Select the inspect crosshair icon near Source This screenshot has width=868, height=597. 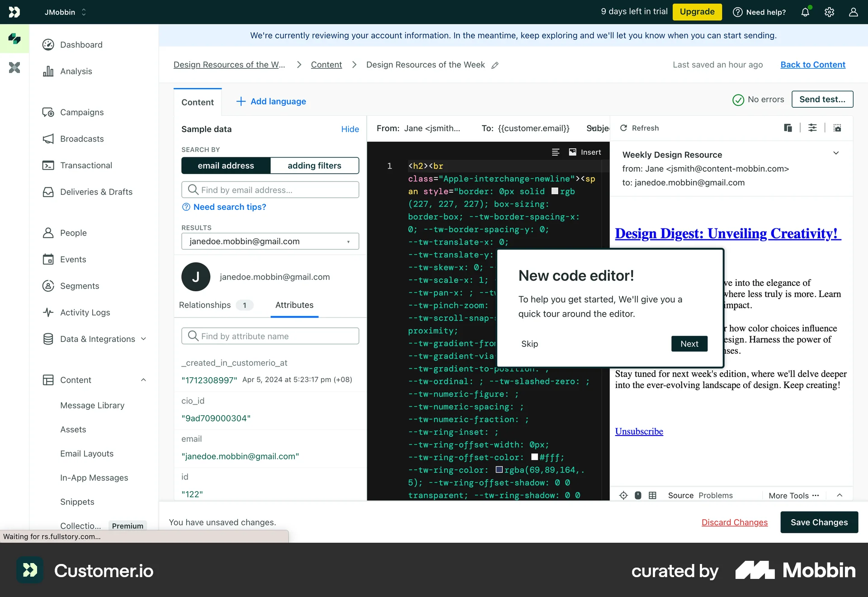coord(623,495)
